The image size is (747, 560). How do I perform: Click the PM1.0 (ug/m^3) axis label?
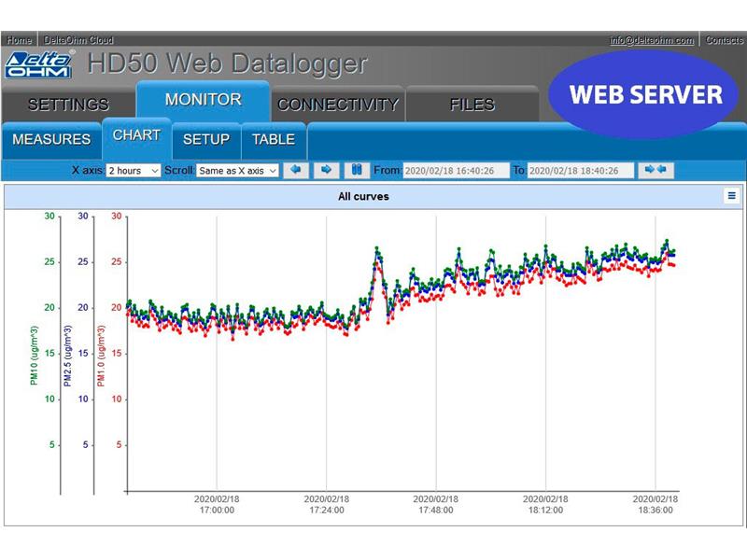pyautogui.click(x=101, y=356)
